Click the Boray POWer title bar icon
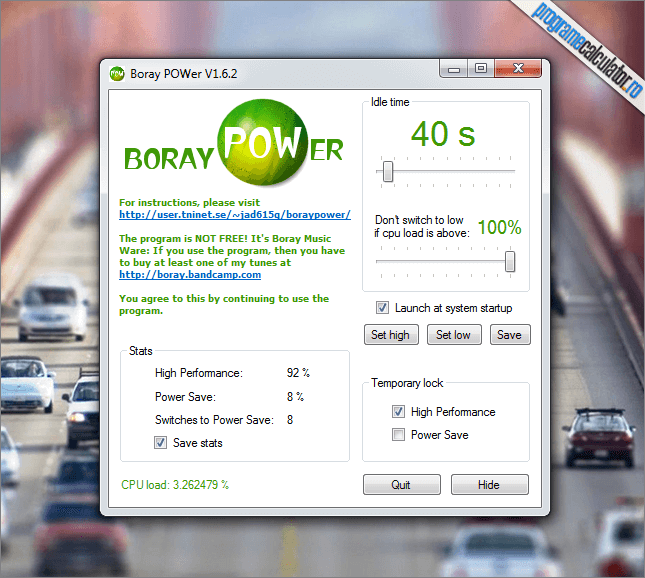The image size is (645, 578). 117,74
